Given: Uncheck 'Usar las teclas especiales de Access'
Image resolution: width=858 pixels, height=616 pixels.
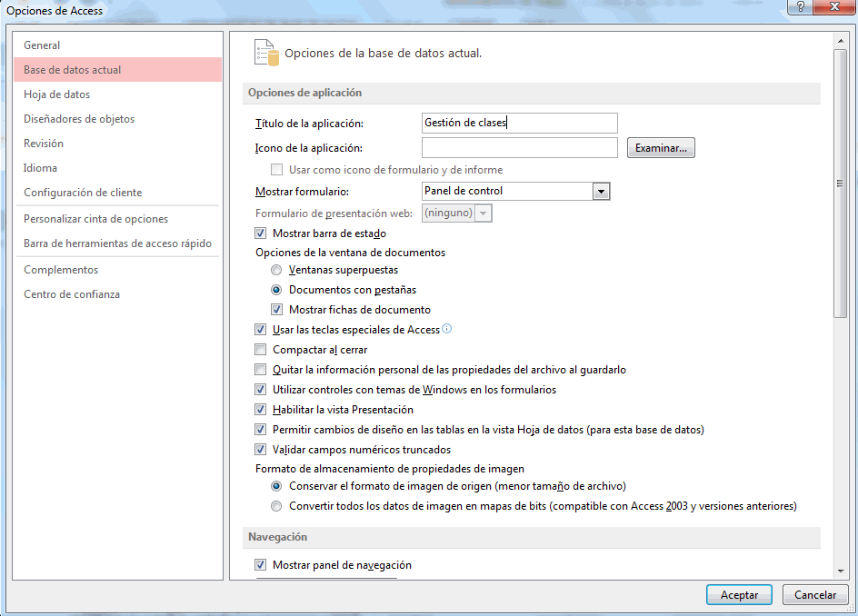Looking at the screenshot, I should click(261, 330).
